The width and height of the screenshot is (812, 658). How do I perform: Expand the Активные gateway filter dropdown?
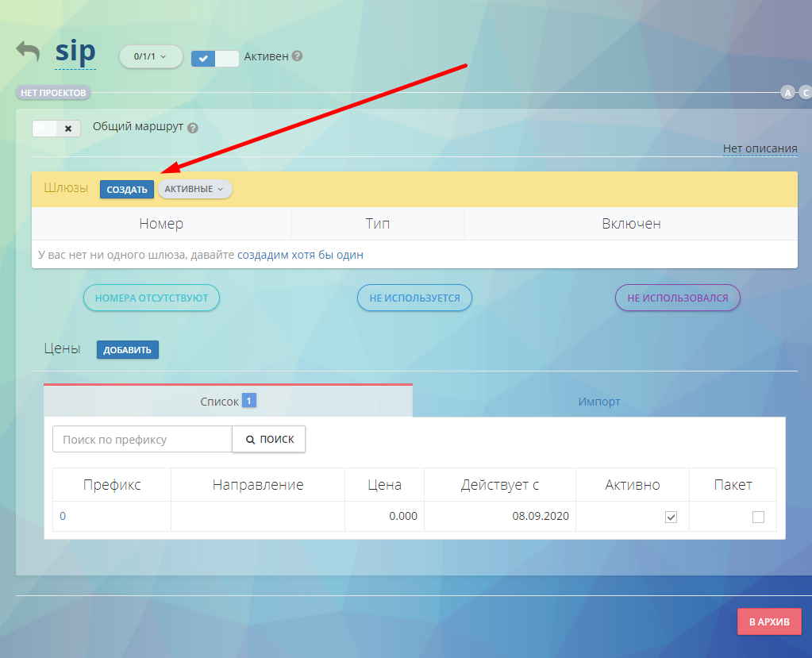pyautogui.click(x=194, y=189)
